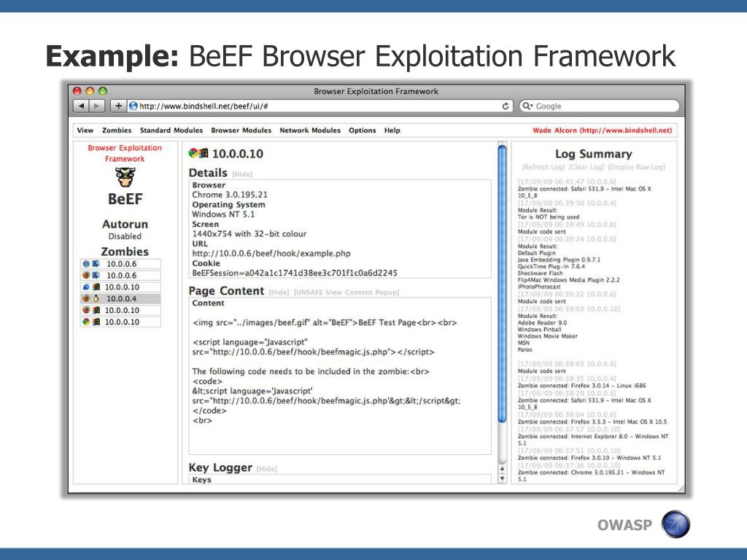The image size is (747, 560).
Task: Click the Safari icon in the first 10.0.0.6 row
Action: click(x=86, y=264)
